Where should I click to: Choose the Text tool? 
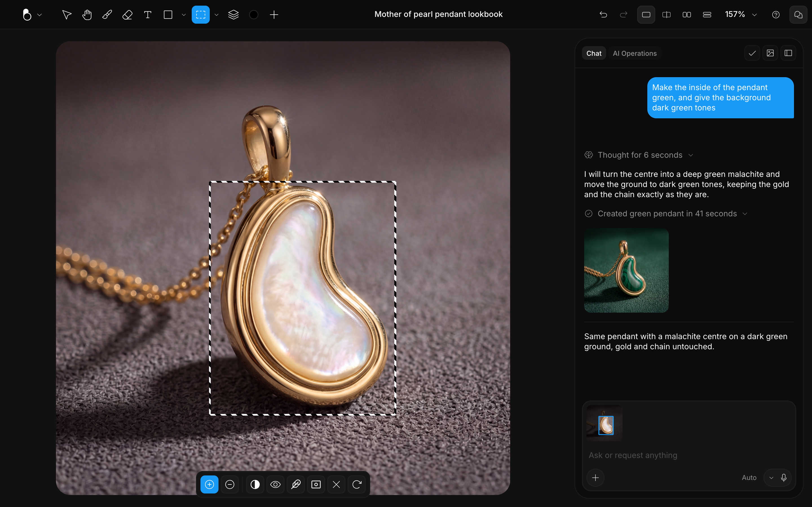[x=148, y=14]
